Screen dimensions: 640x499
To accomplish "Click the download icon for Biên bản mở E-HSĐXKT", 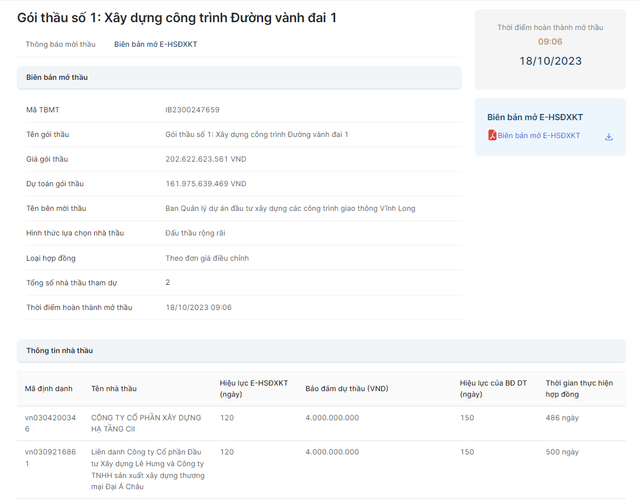I will point(609,136).
